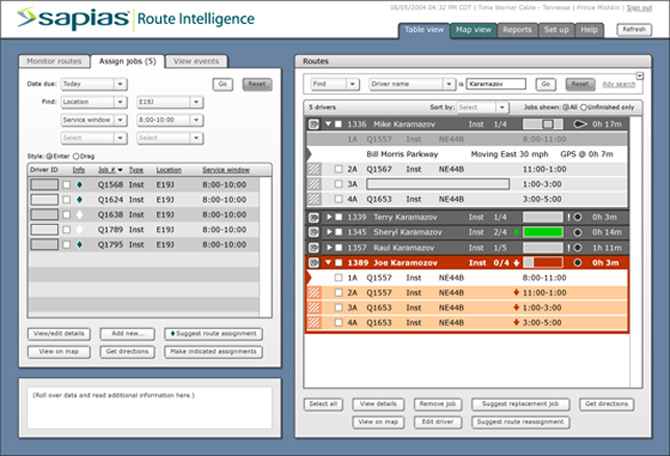Screen dimensions: 670x456
Task: Open the Service window dropdown
Action: (x=94, y=120)
